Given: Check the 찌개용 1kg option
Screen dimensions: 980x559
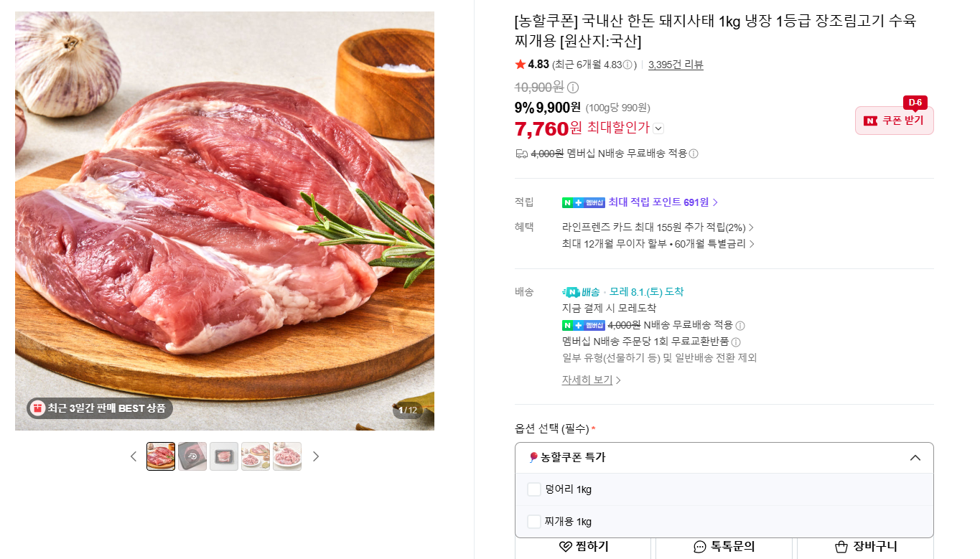Looking at the screenshot, I should 534,522.
